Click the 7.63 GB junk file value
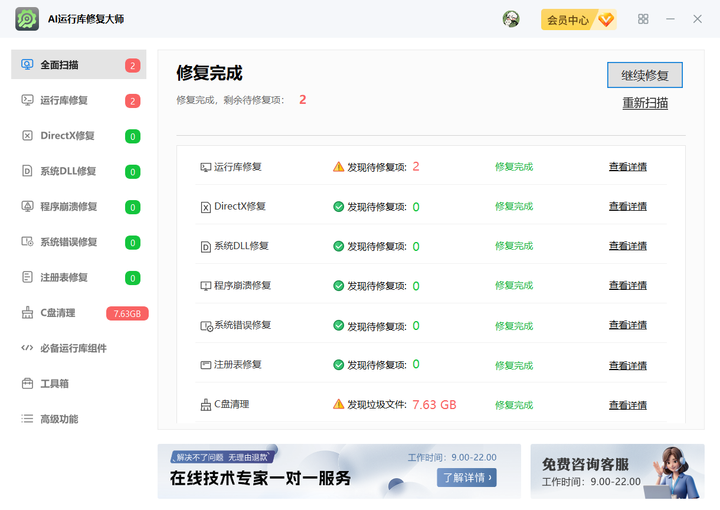This screenshot has height=510, width=720. [434, 404]
